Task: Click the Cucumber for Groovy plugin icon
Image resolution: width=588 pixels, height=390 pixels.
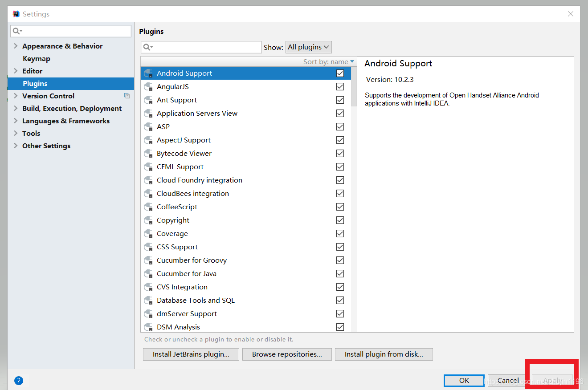Action: point(148,260)
